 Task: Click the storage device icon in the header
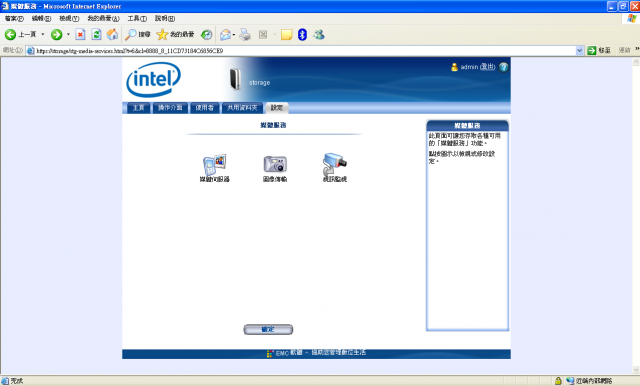point(235,79)
